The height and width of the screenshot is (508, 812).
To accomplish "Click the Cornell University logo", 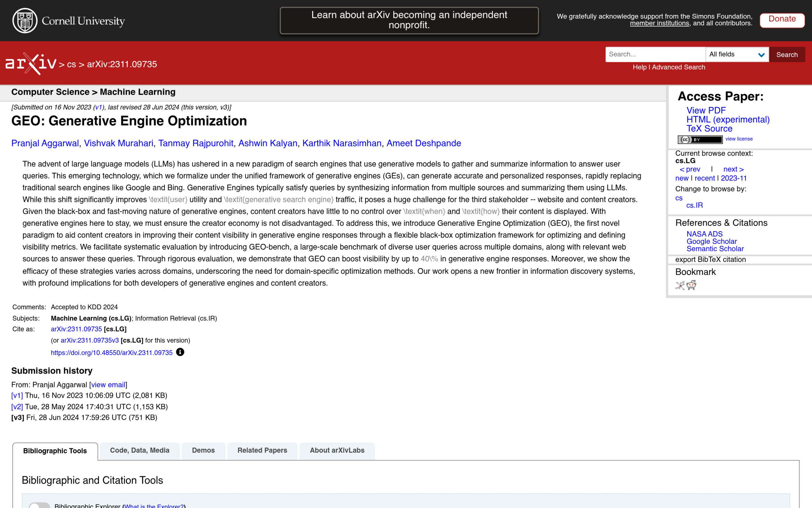I will coord(69,21).
